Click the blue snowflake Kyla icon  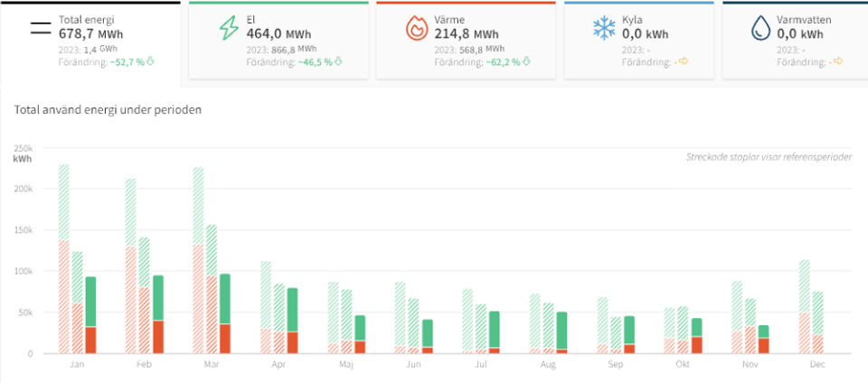(603, 29)
